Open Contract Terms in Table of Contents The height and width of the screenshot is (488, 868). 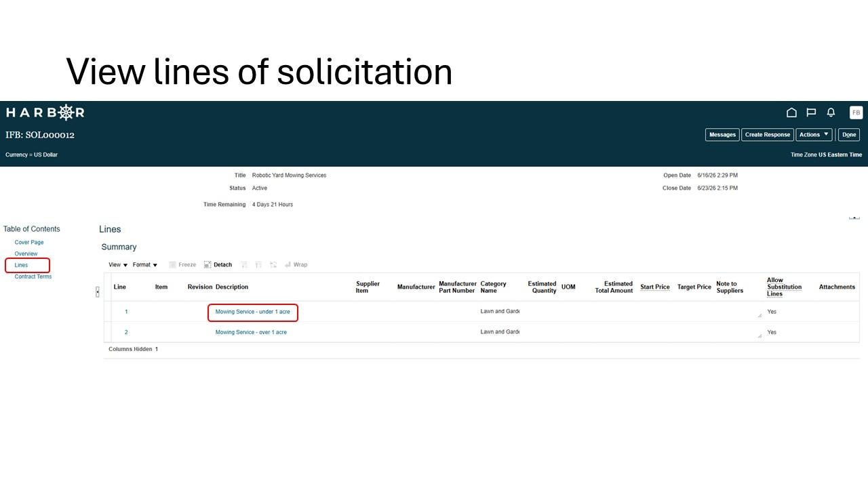click(33, 277)
